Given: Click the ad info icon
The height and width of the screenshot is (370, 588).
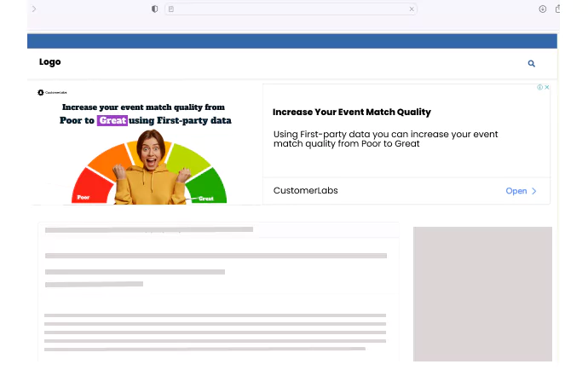Looking at the screenshot, I should pyautogui.click(x=539, y=87).
